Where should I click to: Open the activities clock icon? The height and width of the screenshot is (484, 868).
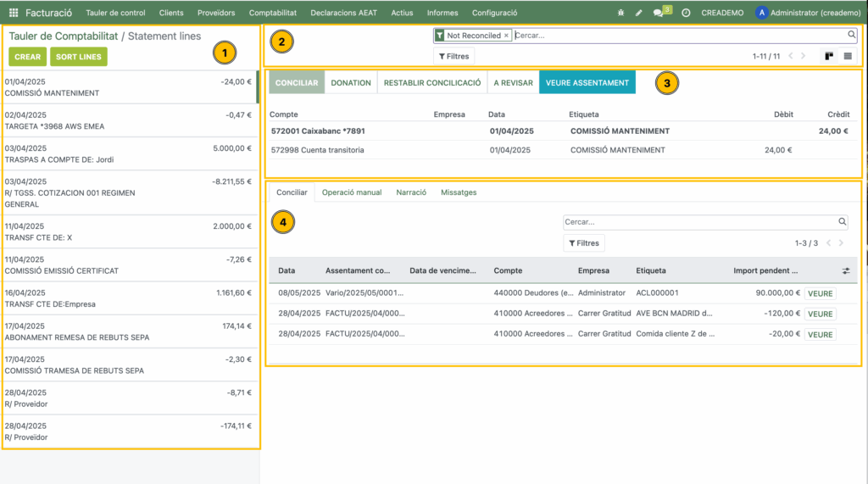pyautogui.click(x=686, y=14)
